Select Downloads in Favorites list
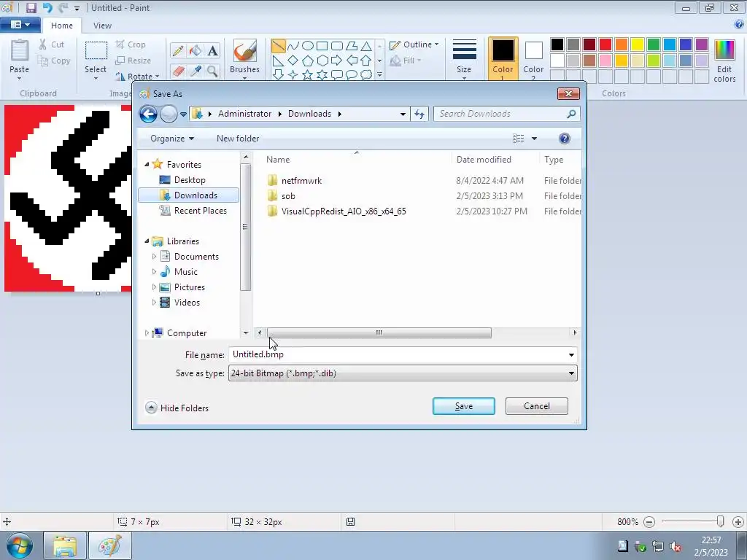747x560 pixels. point(189,195)
